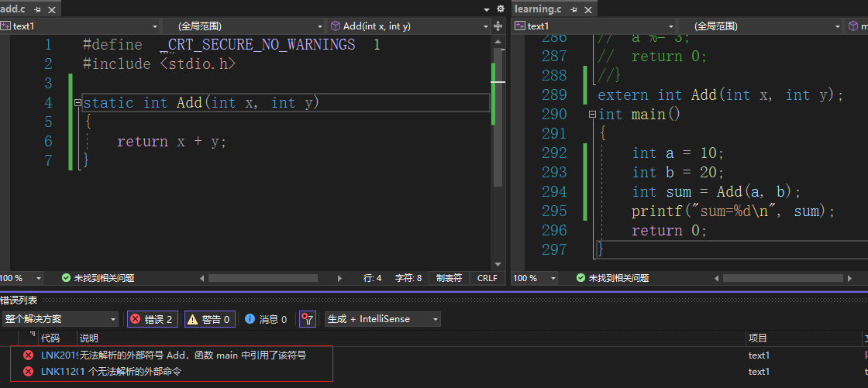Click the 制表符 indent setting

tap(449, 278)
